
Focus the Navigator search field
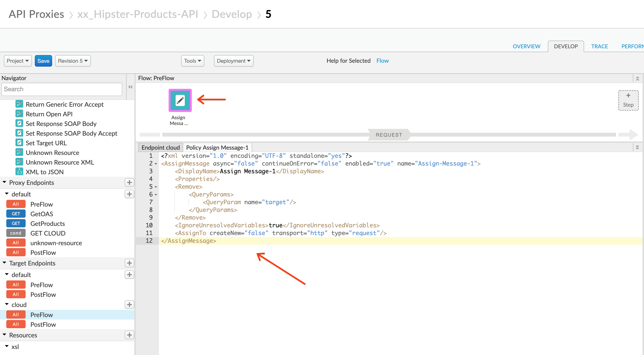click(x=62, y=89)
